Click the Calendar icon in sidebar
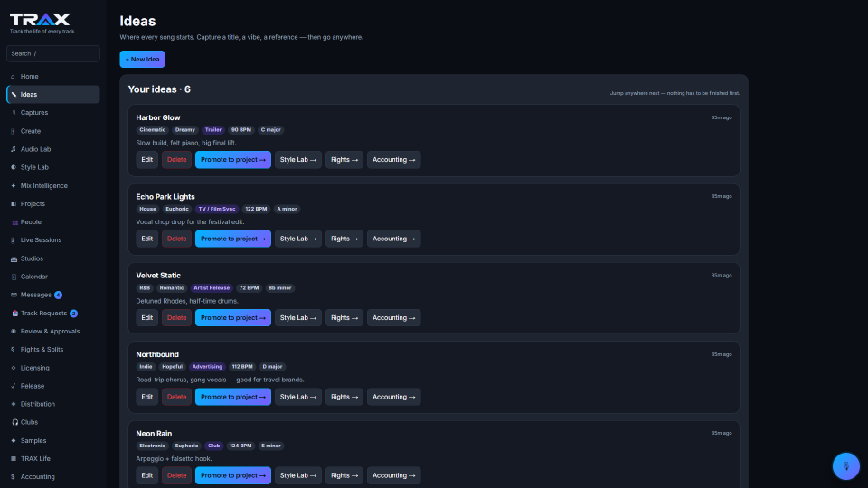 click(14, 277)
